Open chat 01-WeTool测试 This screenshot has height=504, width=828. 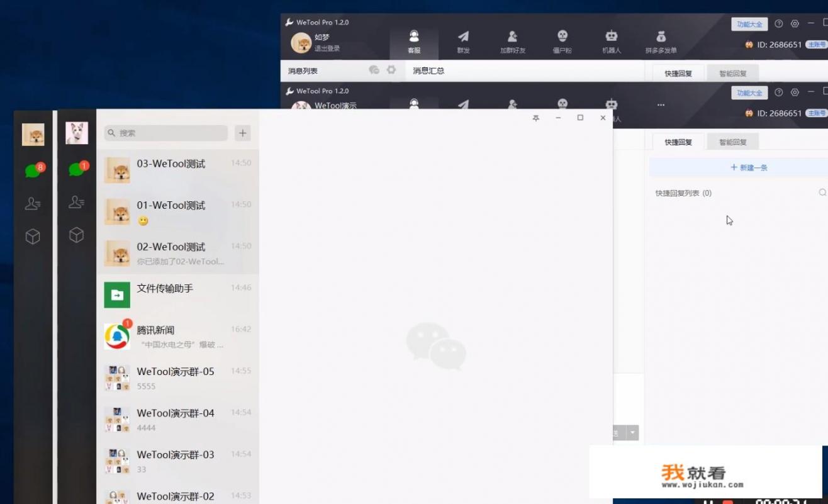[177, 212]
